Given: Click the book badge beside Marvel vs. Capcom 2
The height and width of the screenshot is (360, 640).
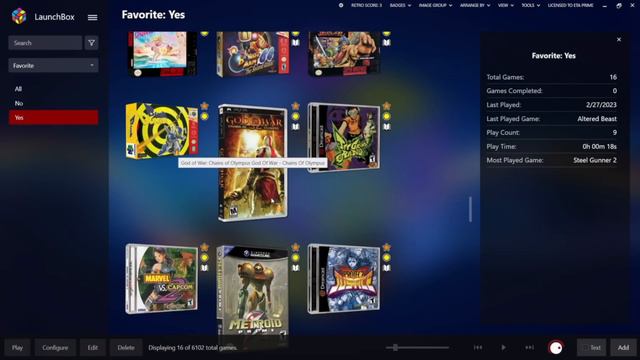Looking at the screenshot, I should tap(204, 268).
